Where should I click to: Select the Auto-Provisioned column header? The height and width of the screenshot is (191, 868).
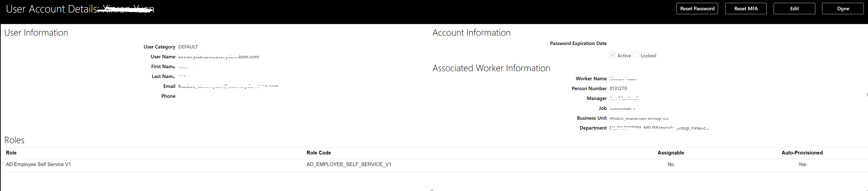(x=802, y=153)
